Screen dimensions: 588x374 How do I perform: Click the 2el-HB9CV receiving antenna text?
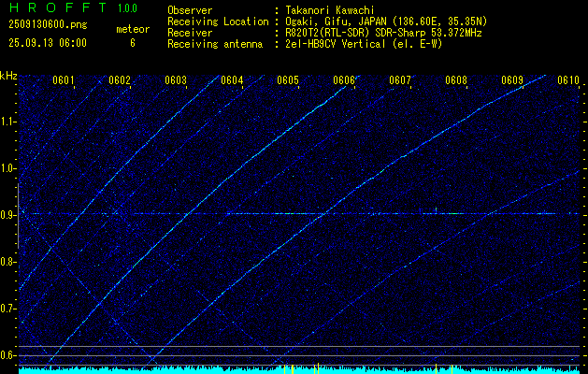(x=310, y=44)
